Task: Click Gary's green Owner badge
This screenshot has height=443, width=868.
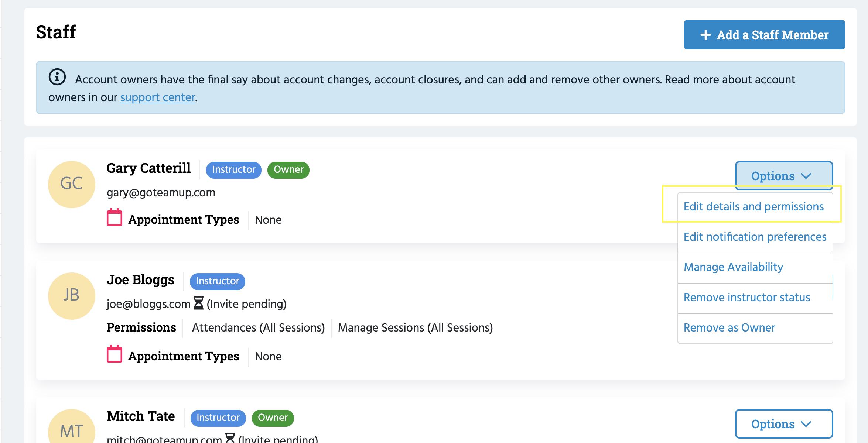Action: (288, 170)
